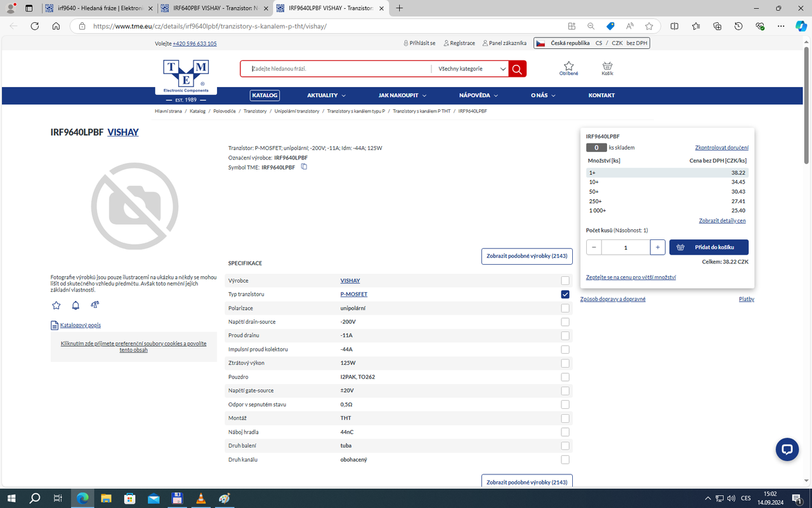Copy the TME symbol with copy icon
Viewport: 812px width, 508px height.
[304, 167]
